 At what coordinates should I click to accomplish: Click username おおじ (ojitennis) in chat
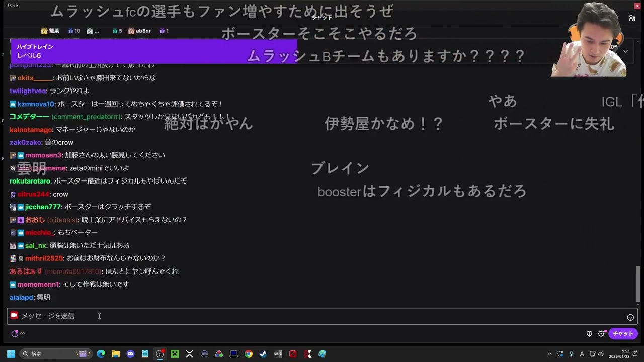pyautogui.click(x=51, y=220)
